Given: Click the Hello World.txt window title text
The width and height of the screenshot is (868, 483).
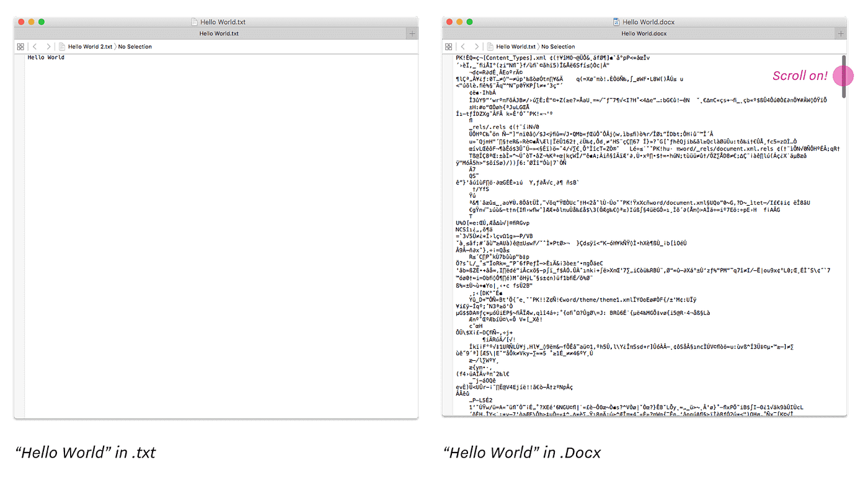Looking at the screenshot, I should click(222, 22).
